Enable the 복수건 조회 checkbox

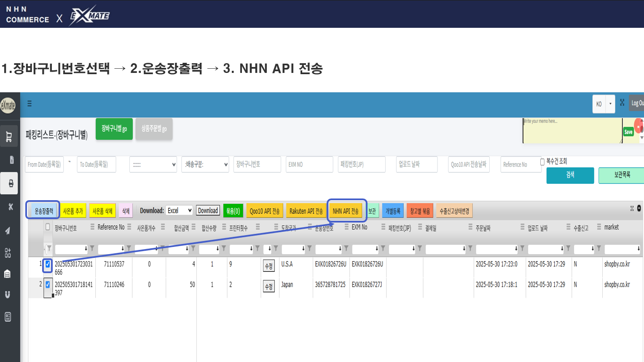542,161
